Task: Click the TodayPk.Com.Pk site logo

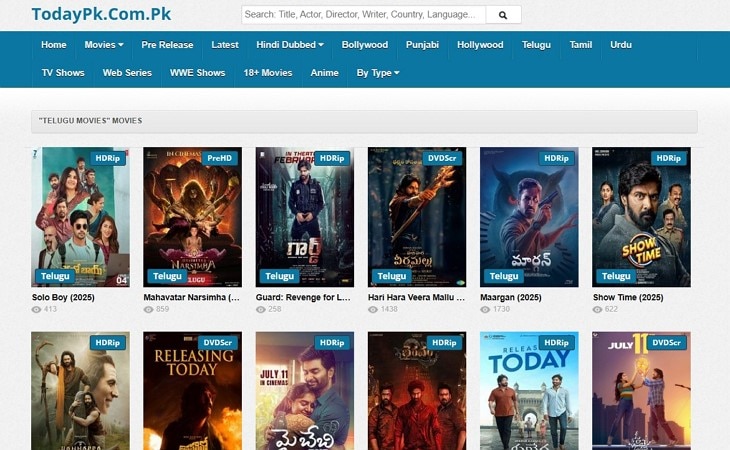Action: [101, 14]
